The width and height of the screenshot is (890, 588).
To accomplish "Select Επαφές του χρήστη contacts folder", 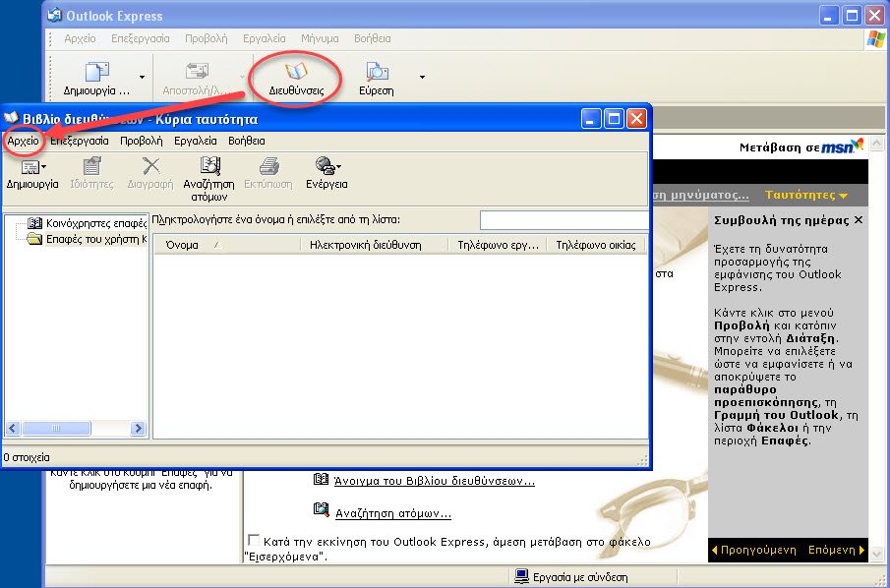I will point(88,239).
